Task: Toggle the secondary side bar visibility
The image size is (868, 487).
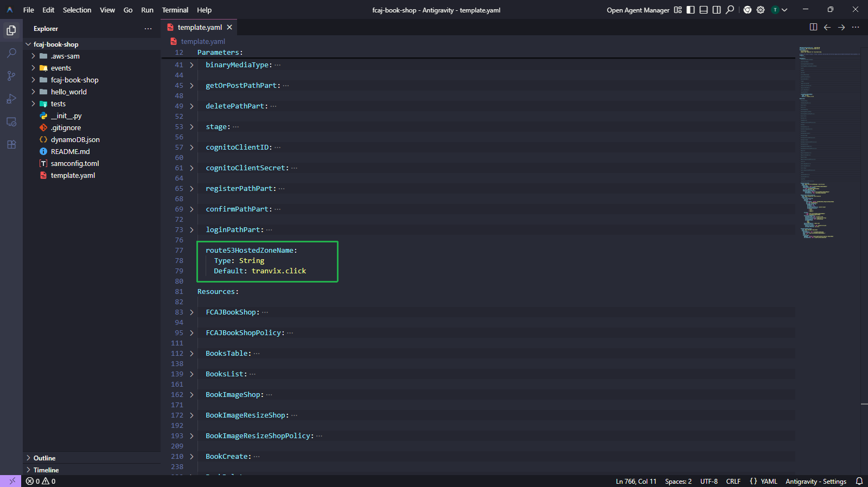Action: pyautogui.click(x=717, y=10)
